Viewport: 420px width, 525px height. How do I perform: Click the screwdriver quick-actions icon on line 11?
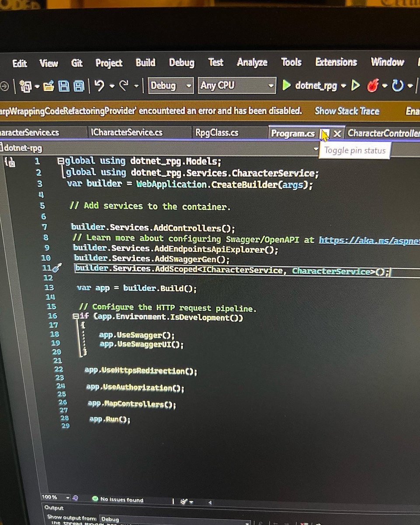click(58, 268)
